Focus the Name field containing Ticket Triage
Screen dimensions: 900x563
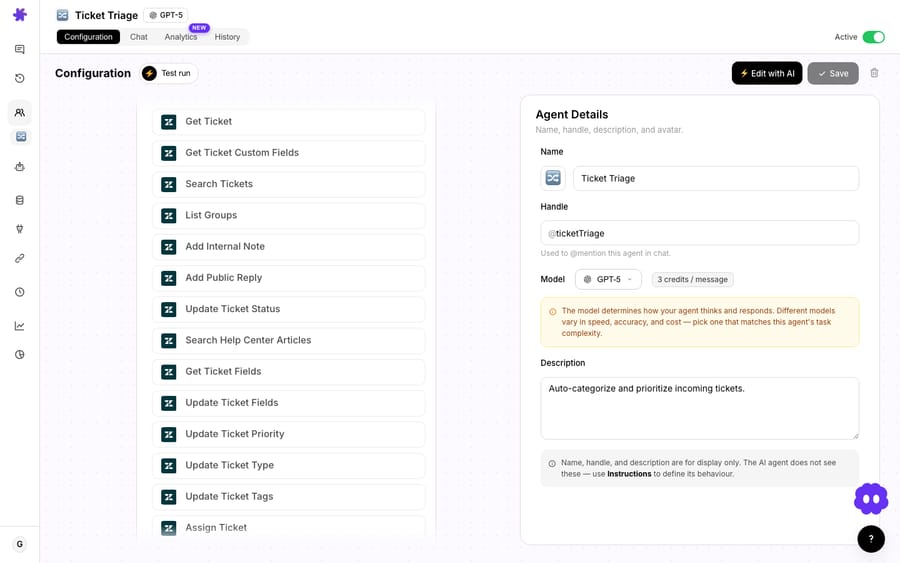click(x=716, y=178)
